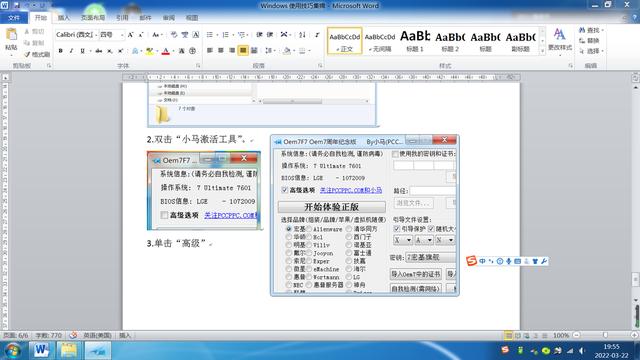The width and height of the screenshot is (640, 360).
Task: Select the highlighted Justify alignment icon
Action: [x=243, y=51]
